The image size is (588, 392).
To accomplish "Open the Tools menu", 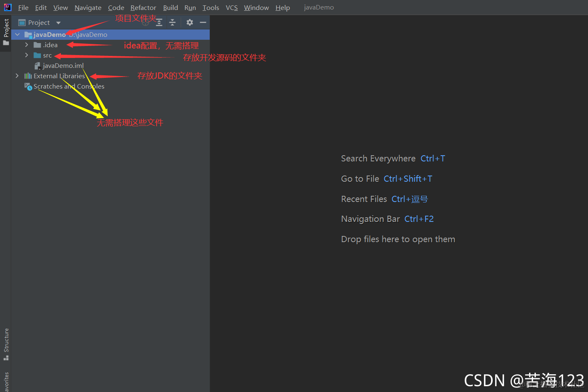I will point(211,7).
